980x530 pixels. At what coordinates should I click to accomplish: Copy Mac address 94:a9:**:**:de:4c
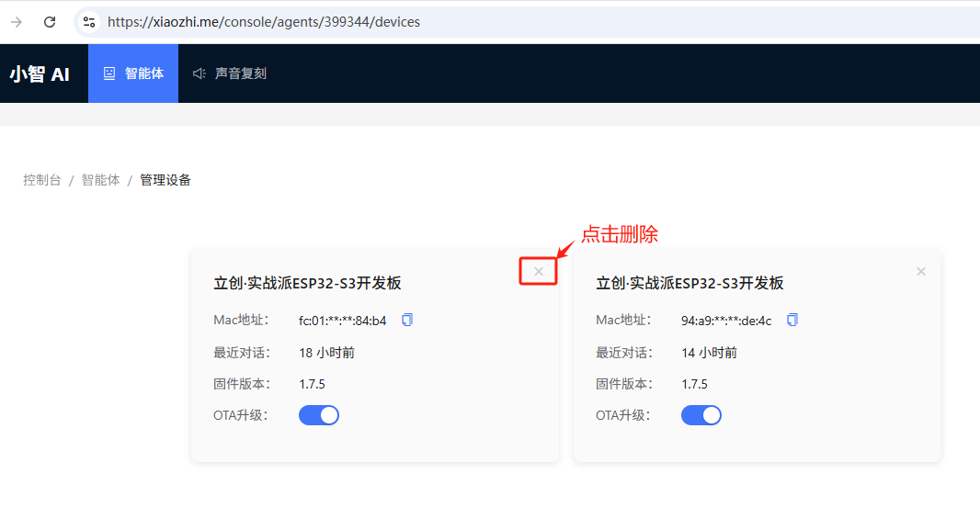pos(792,320)
